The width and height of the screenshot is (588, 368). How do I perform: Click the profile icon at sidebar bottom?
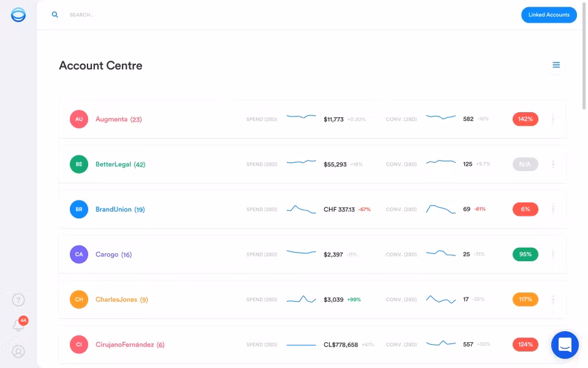pos(18,351)
